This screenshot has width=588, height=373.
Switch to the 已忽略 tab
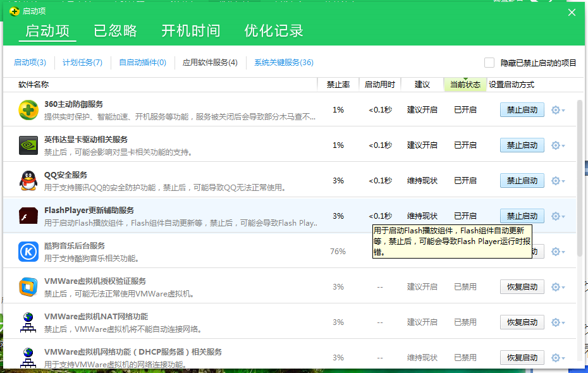(115, 31)
